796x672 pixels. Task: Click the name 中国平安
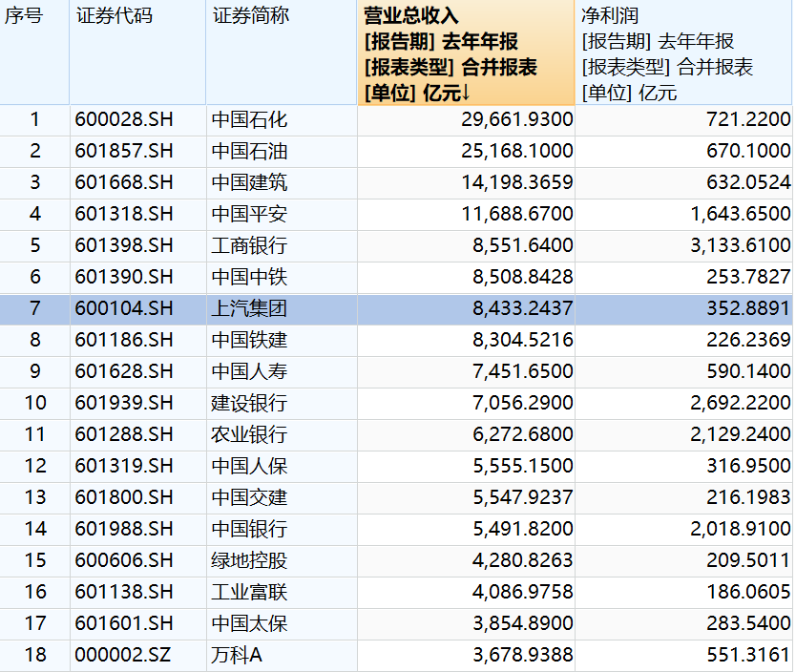tap(249, 214)
